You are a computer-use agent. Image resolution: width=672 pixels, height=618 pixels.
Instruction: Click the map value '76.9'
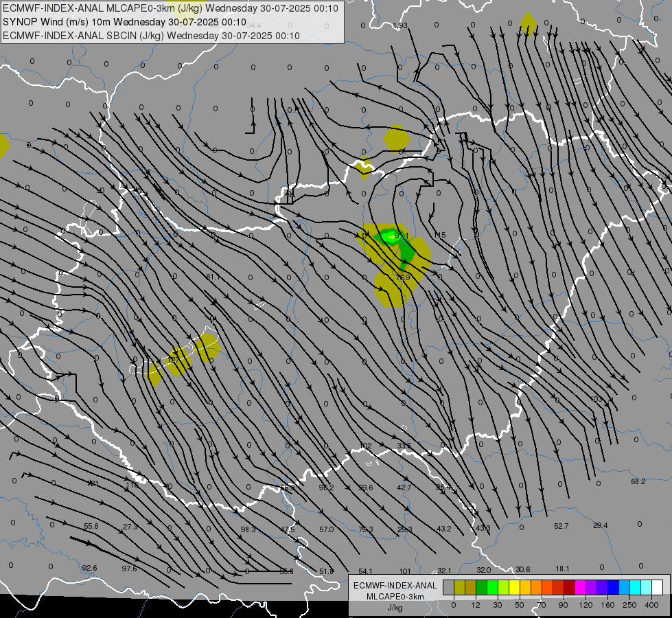[403, 277]
